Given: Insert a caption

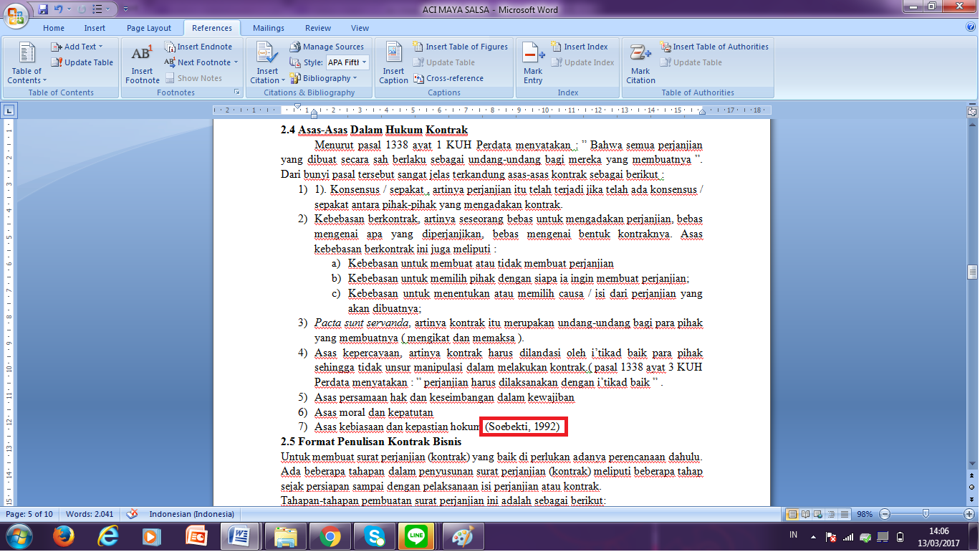Looking at the screenshot, I should [x=393, y=62].
